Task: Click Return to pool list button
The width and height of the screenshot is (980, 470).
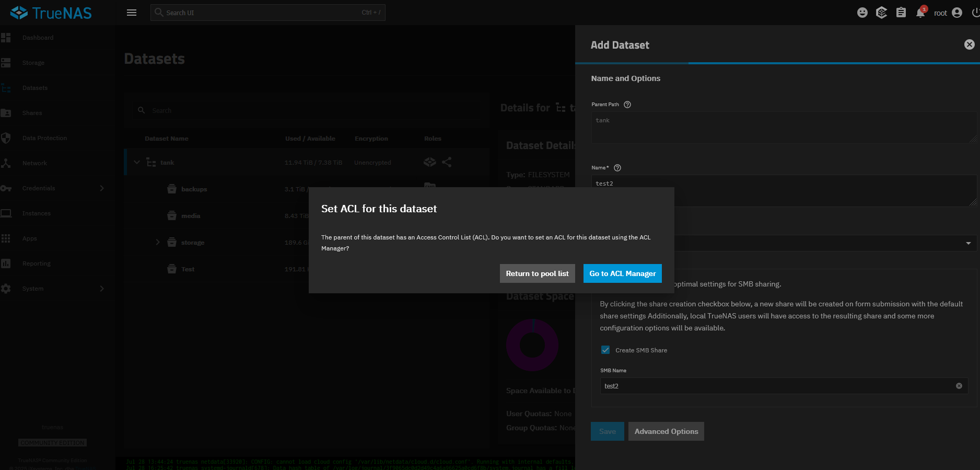Action: tap(537, 273)
